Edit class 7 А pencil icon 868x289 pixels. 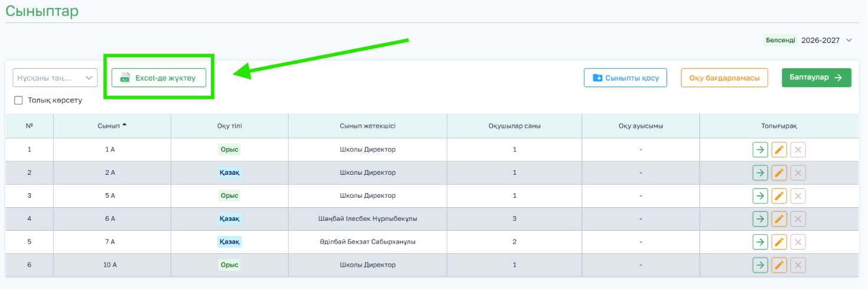coord(779,242)
